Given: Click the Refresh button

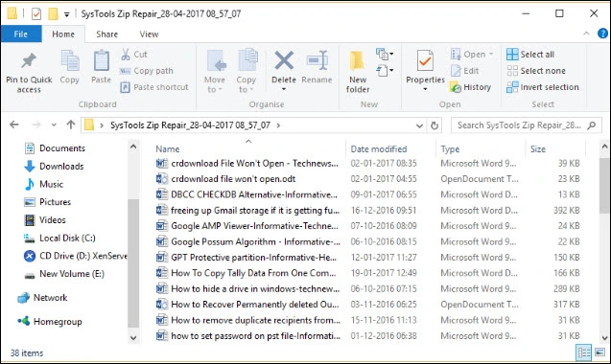Looking at the screenshot, I should pos(435,125).
